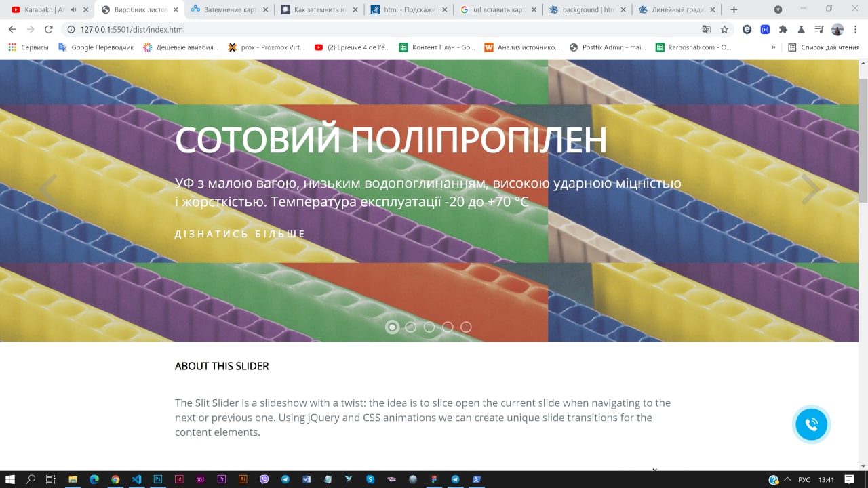Open Google Translate page icon in address bar

(x=707, y=29)
